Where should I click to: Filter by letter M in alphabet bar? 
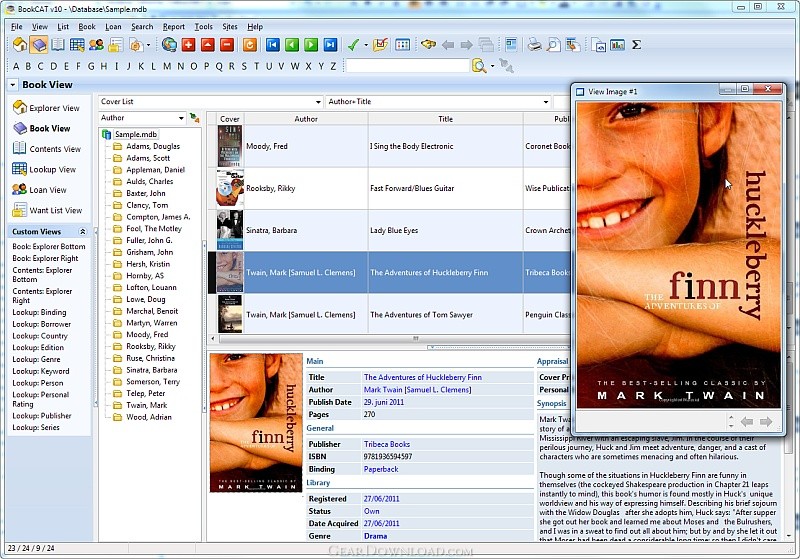coord(167,66)
